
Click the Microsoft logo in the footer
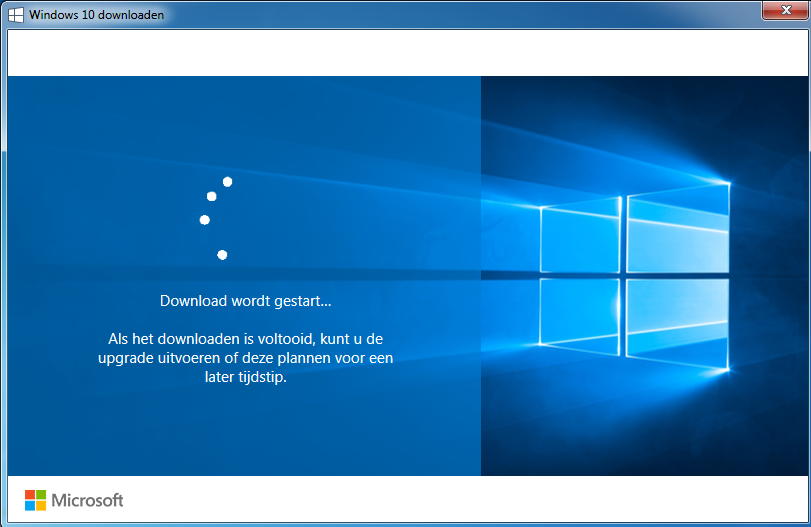[x=74, y=500]
